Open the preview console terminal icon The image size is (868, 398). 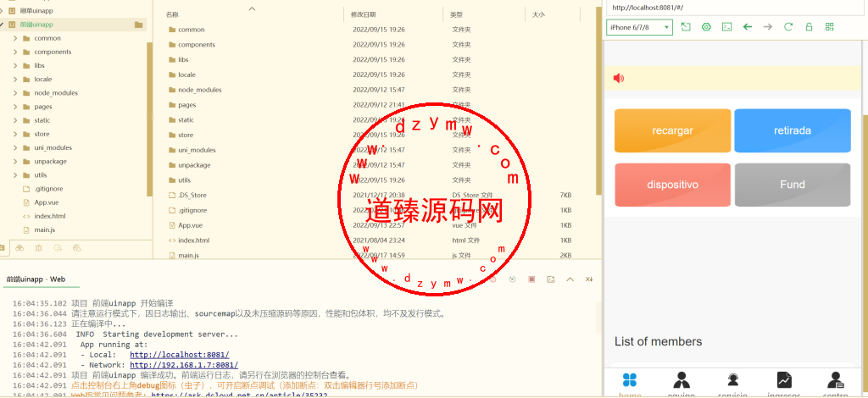click(726, 26)
